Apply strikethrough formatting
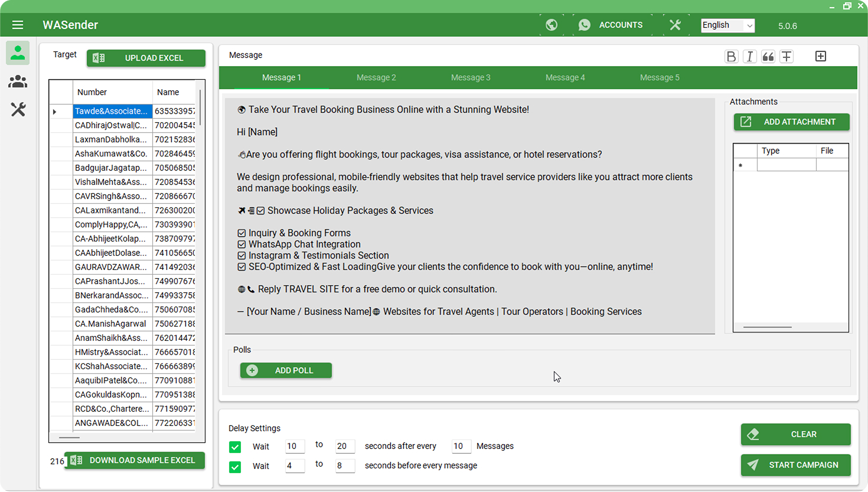Viewport: 868px width, 492px height. point(786,56)
